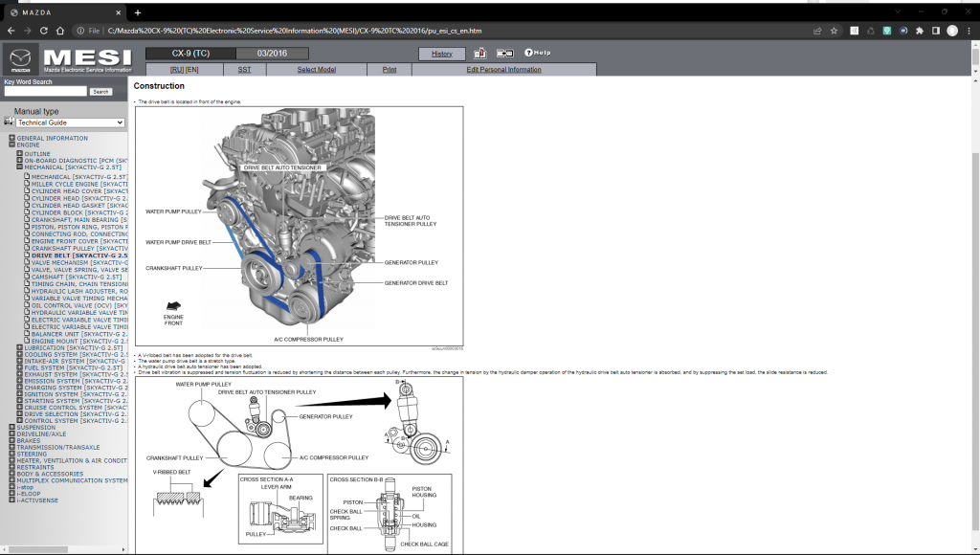The image size is (980, 555).
Task: Open Help using the question mark icon
Action: click(x=529, y=53)
